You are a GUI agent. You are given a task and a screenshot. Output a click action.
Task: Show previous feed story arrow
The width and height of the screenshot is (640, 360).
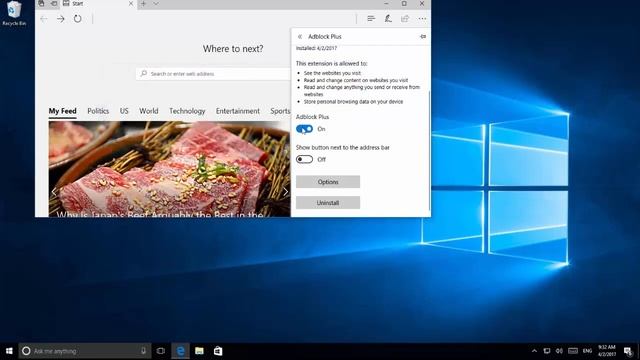click(x=54, y=191)
